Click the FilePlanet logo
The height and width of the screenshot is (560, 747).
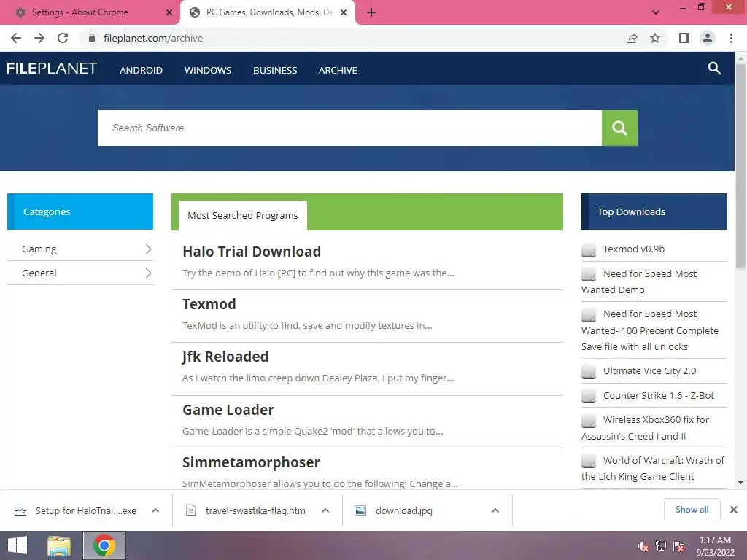coord(52,69)
